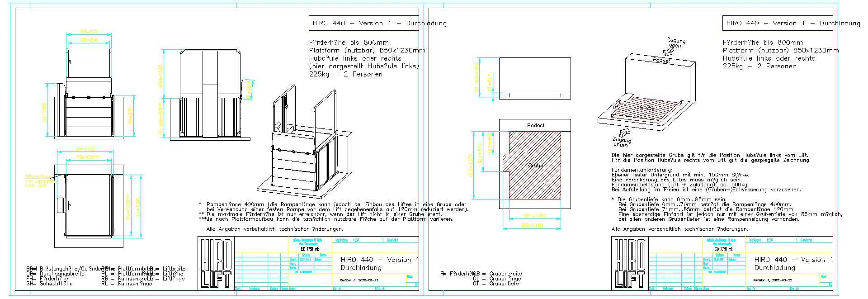Select 'DB= Durchgangsbreite' legend entry

tap(55, 274)
